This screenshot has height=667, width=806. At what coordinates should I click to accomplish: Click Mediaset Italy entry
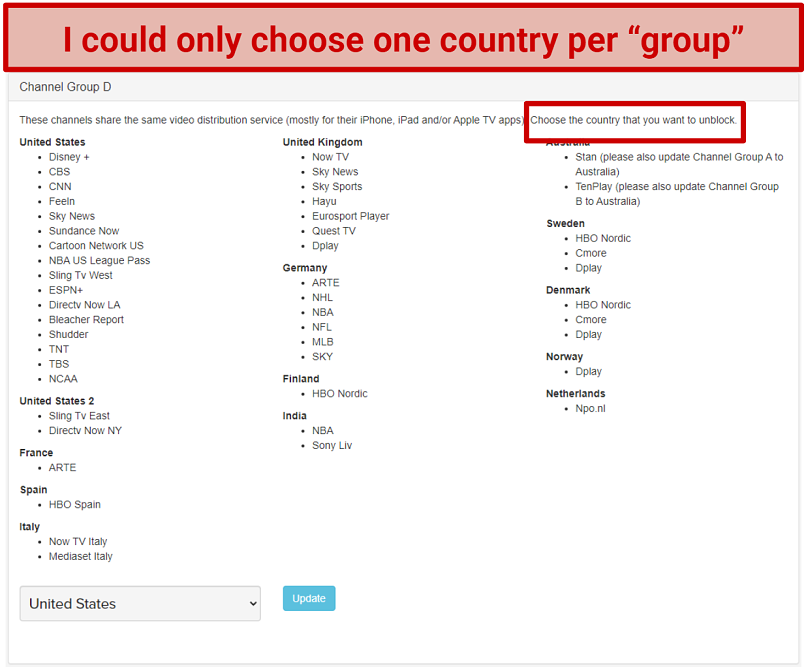tap(81, 557)
